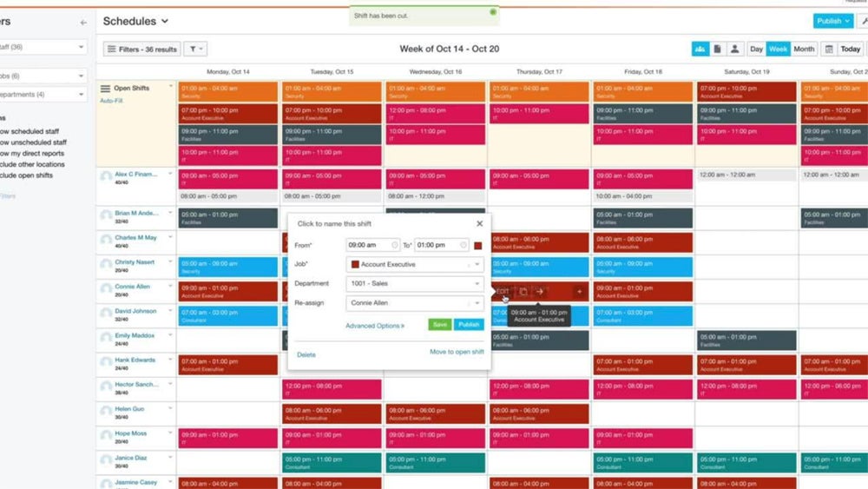This screenshot has height=489, width=868.
Task: Toggle 'Show scheduled staff' option in sidebar
Action: click(x=30, y=131)
